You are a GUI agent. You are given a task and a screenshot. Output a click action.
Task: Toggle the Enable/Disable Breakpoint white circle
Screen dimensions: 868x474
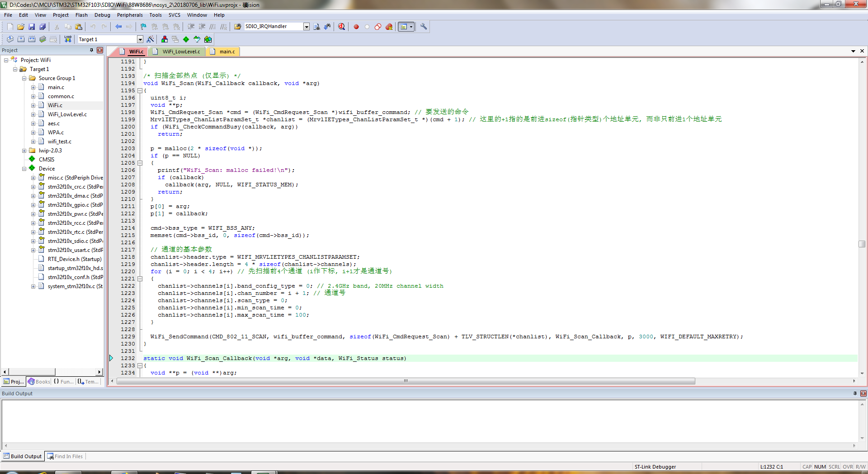click(367, 27)
